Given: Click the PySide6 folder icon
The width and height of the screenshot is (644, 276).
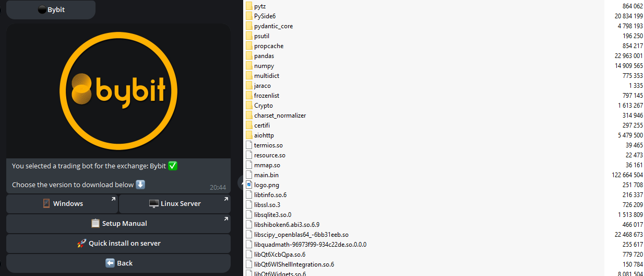Looking at the screenshot, I should tap(249, 16).
